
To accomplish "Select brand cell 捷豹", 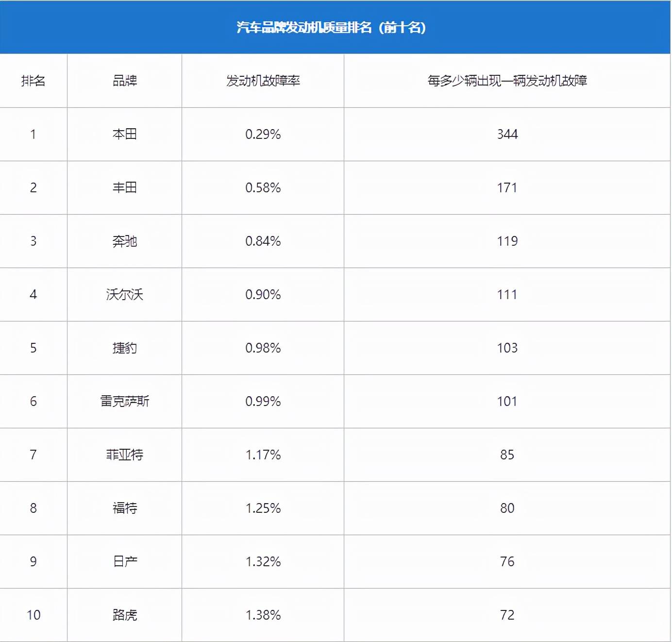I will 125,348.
